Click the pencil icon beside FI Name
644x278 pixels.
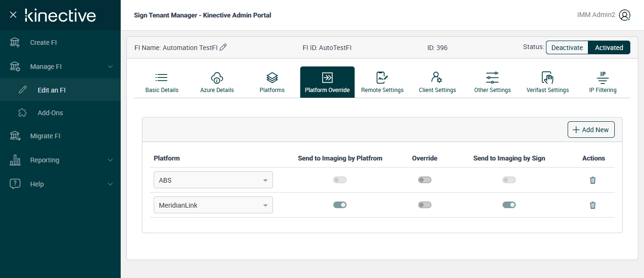point(223,47)
